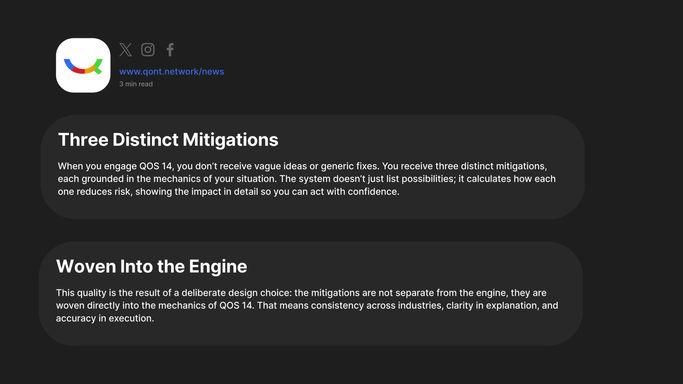The width and height of the screenshot is (683, 384).
Task: Click the words 'accuracy in execution'
Action: (x=104, y=319)
